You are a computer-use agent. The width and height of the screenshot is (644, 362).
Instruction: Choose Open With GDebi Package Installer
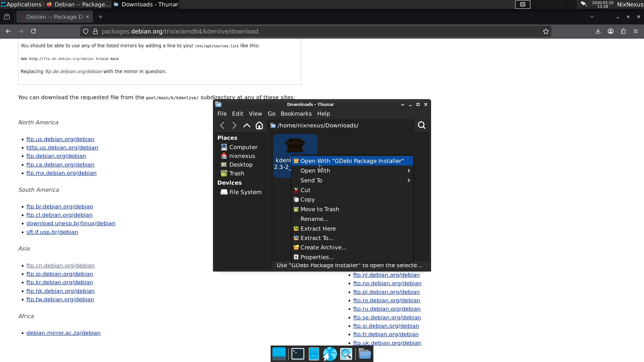(x=352, y=161)
